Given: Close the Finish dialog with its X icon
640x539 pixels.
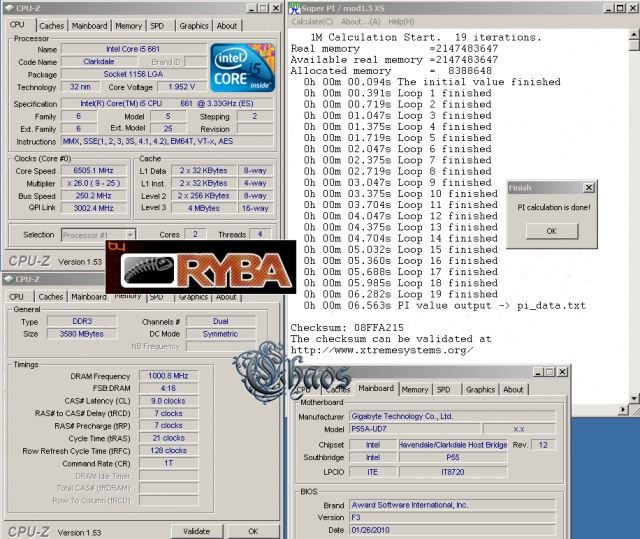Looking at the screenshot, I should (x=587, y=187).
